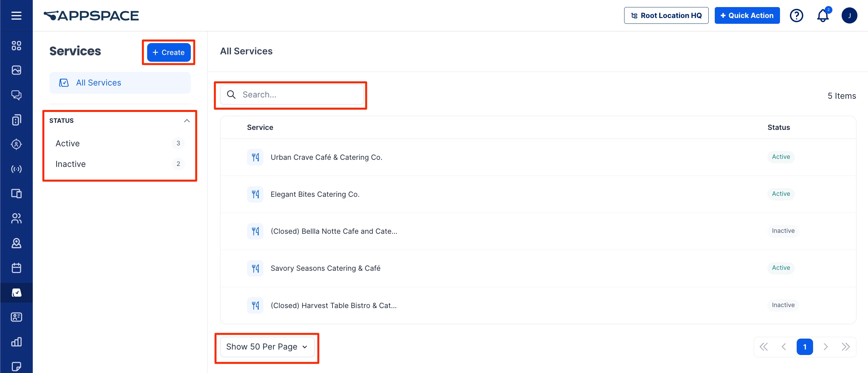This screenshot has width=868, height=373.
Task: Open the help question mark icon
Action: [x=796, y=15]
